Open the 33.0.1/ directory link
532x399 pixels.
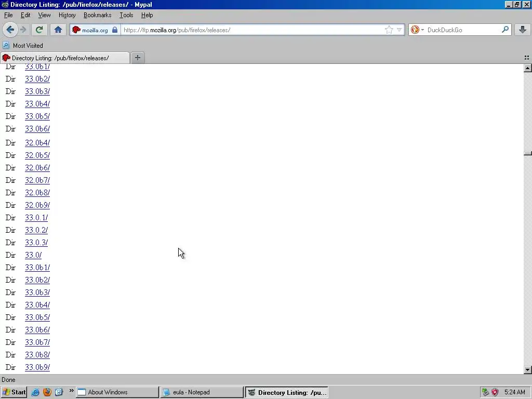(36, 218)
